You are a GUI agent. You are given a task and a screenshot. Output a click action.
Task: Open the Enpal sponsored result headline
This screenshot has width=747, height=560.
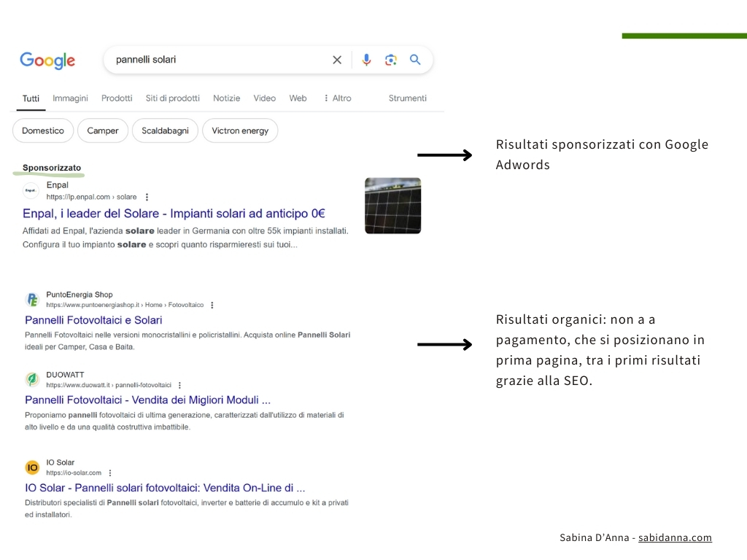pyautogui.click(x=174, y=214)
